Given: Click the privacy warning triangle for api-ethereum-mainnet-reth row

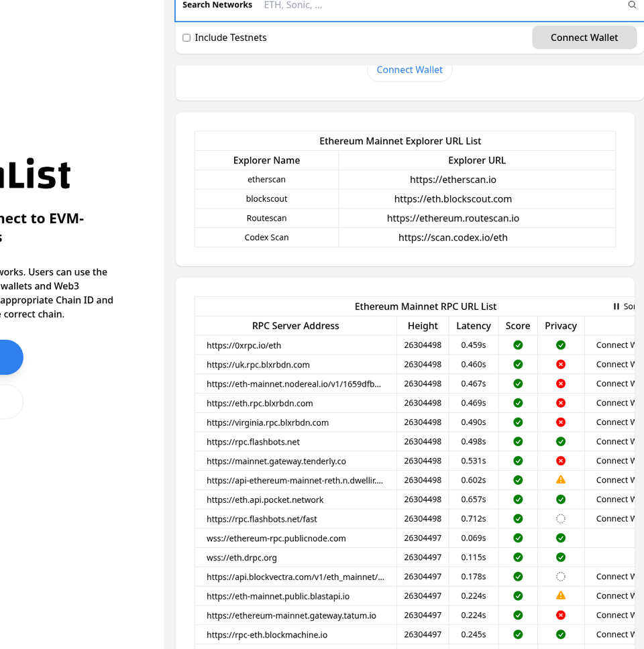Looking at the screenshot, I should (561, 480).
